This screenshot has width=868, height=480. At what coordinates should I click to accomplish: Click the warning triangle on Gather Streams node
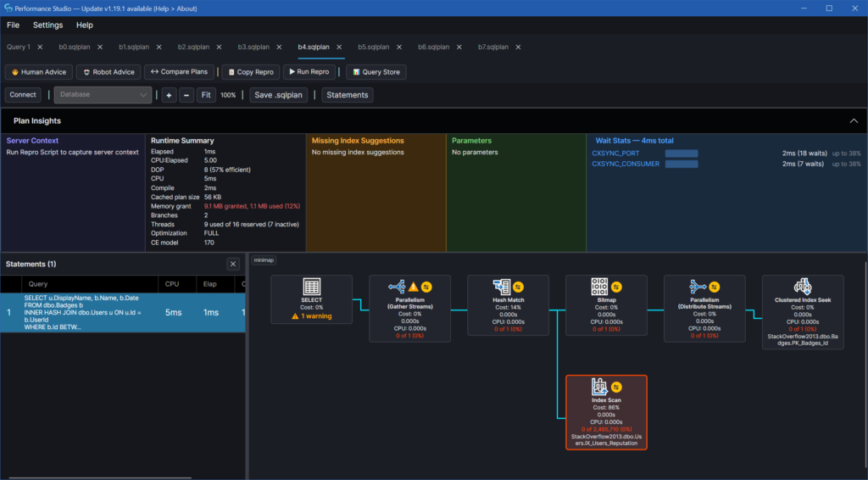click(414, 287)
